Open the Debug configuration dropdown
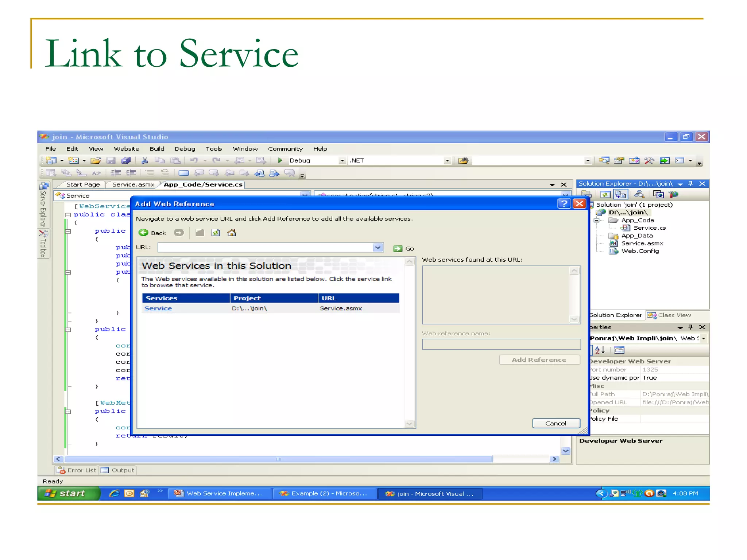This screenshot has height=560, width=747. [342, 161]
